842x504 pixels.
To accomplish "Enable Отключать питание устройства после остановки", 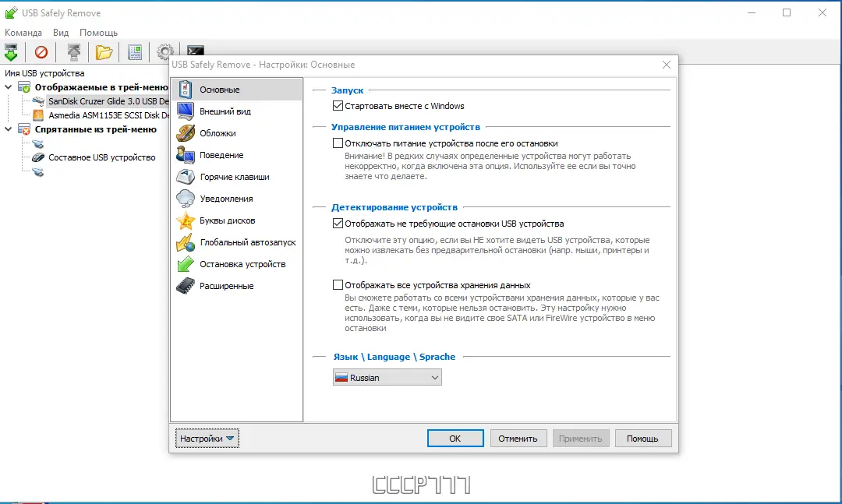I will 338,143.
